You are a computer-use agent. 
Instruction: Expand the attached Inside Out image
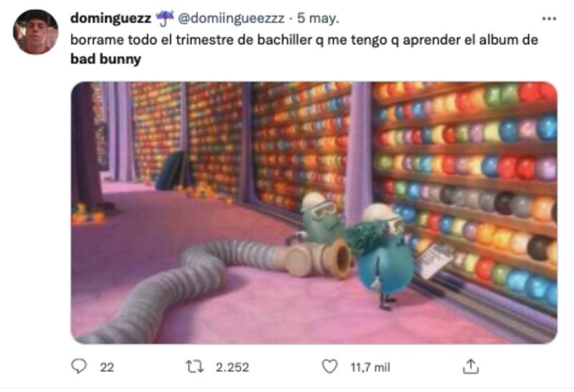(x=314, y=212)
